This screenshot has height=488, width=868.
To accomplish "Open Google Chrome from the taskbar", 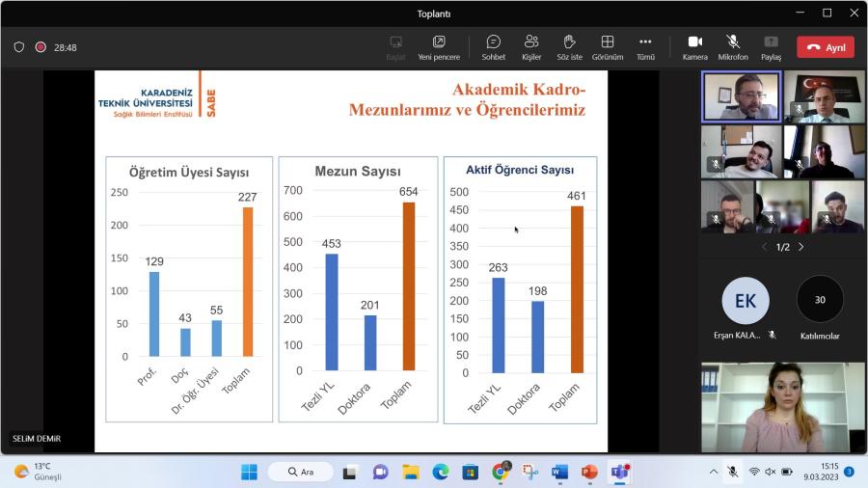I will 501,473.
